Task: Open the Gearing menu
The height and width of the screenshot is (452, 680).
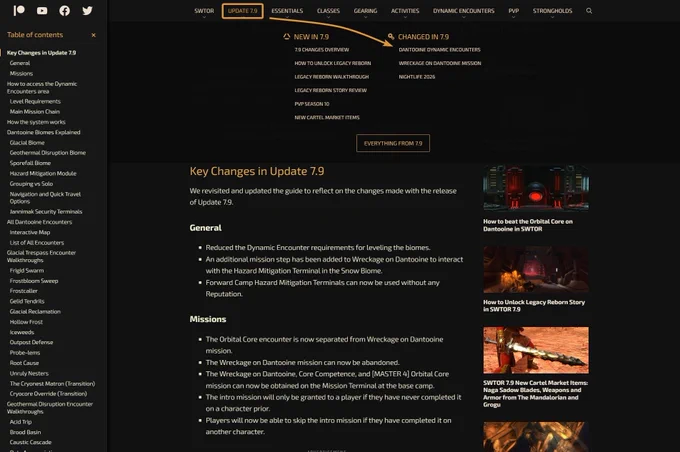Action: click(365, 11)
